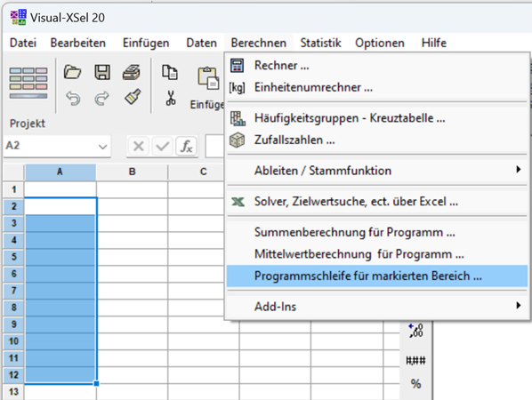Open the cell reference A2 dropdown
Image resolution: width=532 pixels, height=400 pixels.
click(x=102, y=147)
